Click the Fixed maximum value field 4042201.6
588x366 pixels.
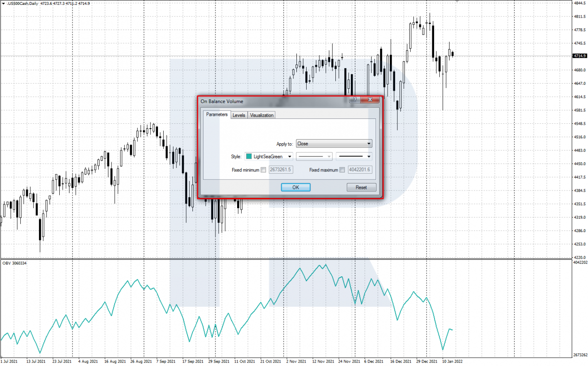coord(360,170)
